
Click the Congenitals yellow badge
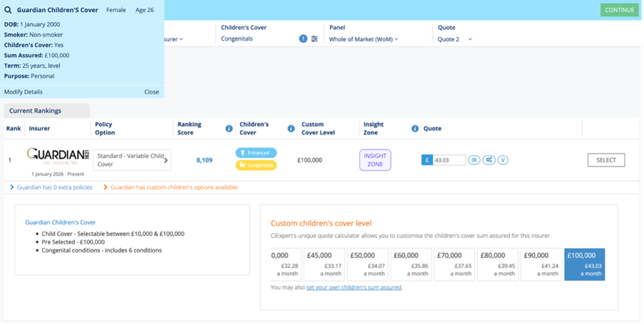tap(256, 165)
